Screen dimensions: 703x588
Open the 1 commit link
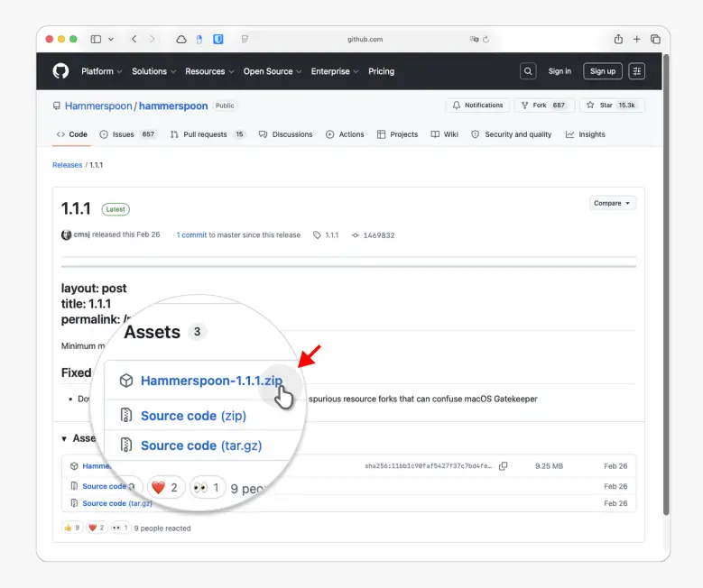191,234
